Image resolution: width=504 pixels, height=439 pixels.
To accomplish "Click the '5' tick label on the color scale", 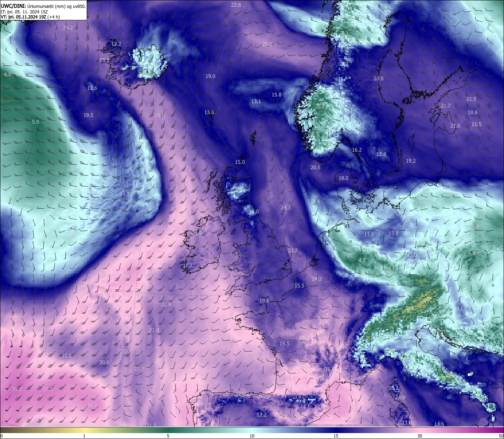I will [x=168, y=436].
